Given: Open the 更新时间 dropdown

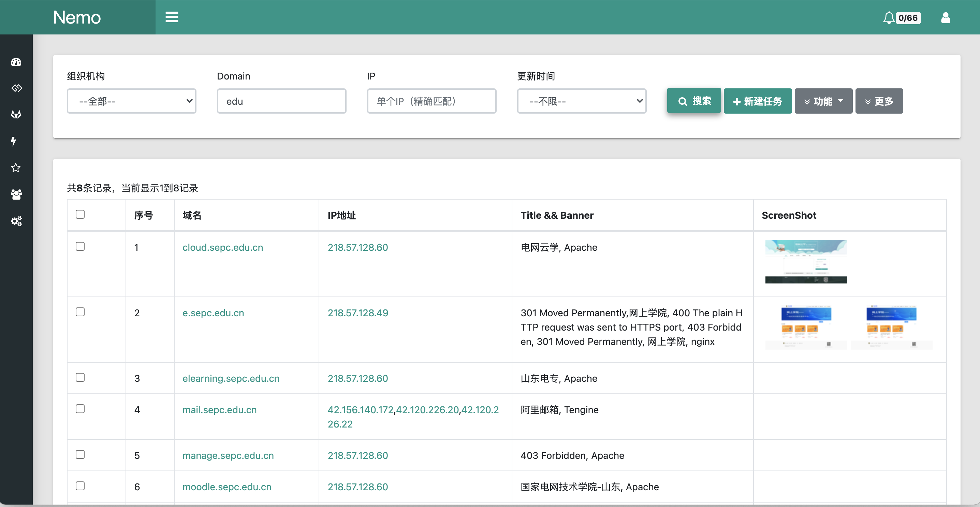Looking at the screenshot, I should (x=581, y=101).
